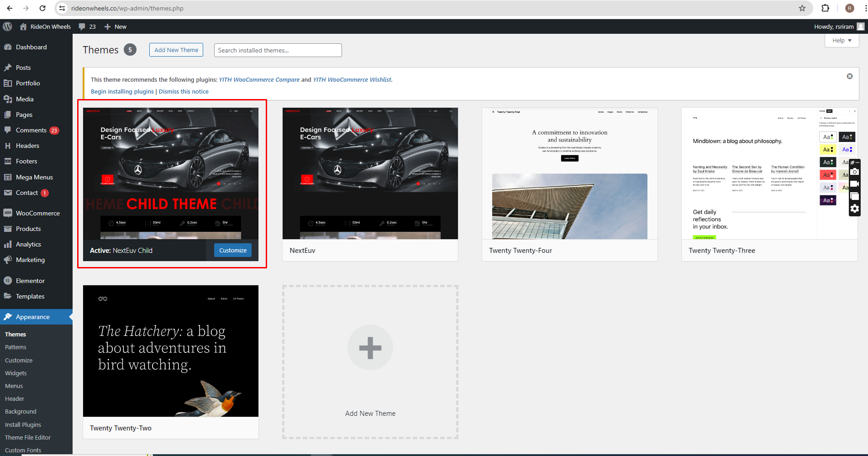This screenshot has height=456, width=868.
Task: Open the RideOn Wheels home icon
Action: pos(23,26)
